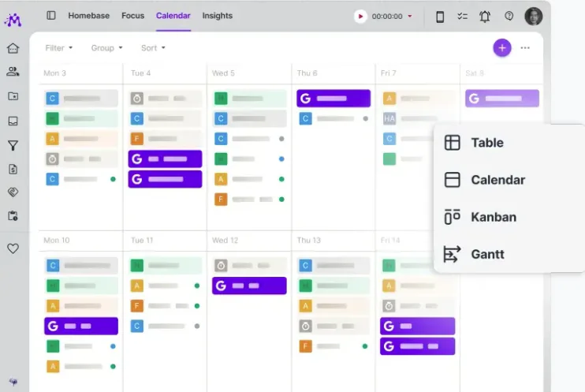This screenshot has width=585, height=392.
Task: Open the funnel icon in the sidebar
Action: tap(13, 146)
